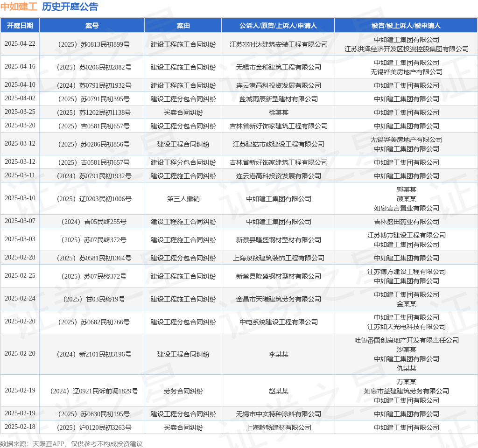
Task: Click the 案由 column header
Action: (x=183, y=26)
